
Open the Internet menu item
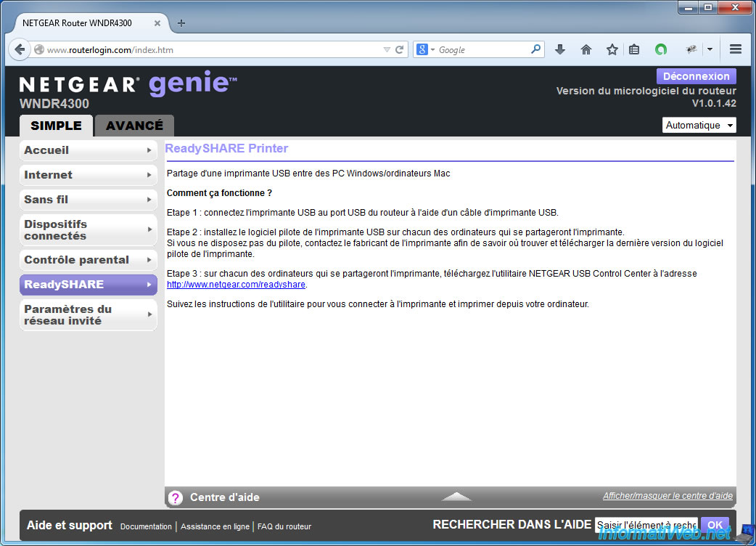[89, 174]
